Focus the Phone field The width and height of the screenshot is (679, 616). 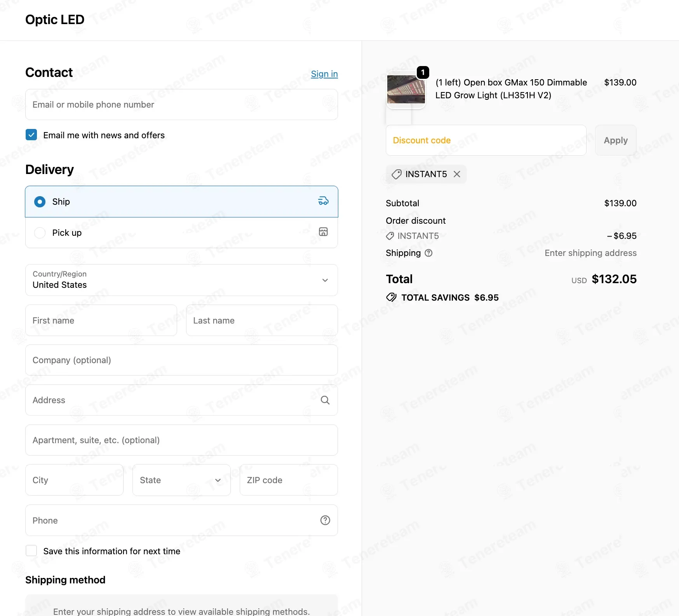click(181, 520)
